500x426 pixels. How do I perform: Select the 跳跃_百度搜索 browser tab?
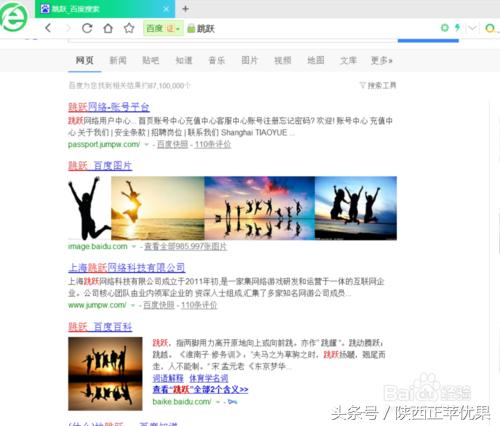pyautogui.click(x=104, y=9)
